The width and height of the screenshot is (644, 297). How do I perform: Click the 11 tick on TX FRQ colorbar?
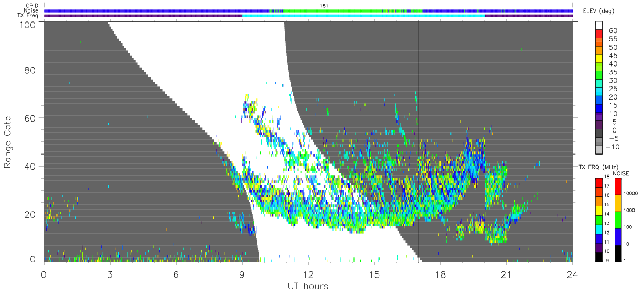[608, 243]
